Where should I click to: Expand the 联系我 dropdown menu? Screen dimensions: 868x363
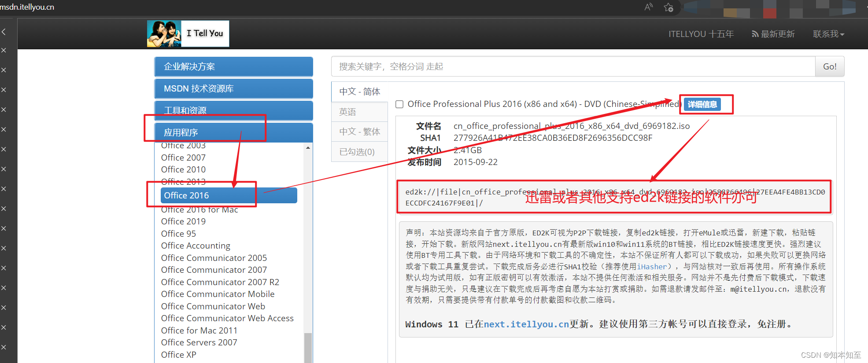click(x=828, y=34)
